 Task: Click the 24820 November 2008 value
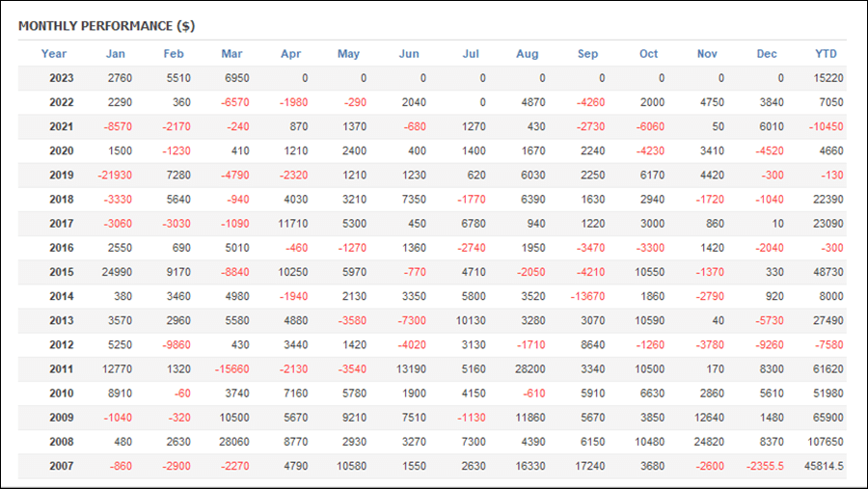pos(709,442)
